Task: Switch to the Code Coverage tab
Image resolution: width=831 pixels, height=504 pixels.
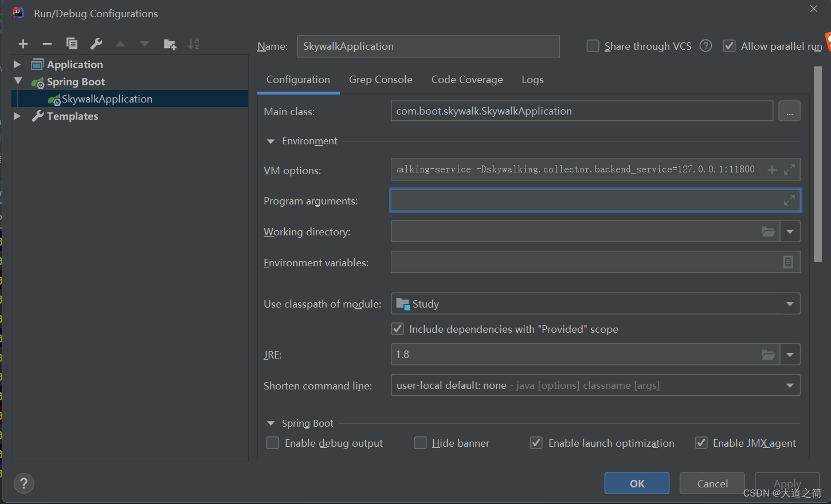Action: pos(467,80)
